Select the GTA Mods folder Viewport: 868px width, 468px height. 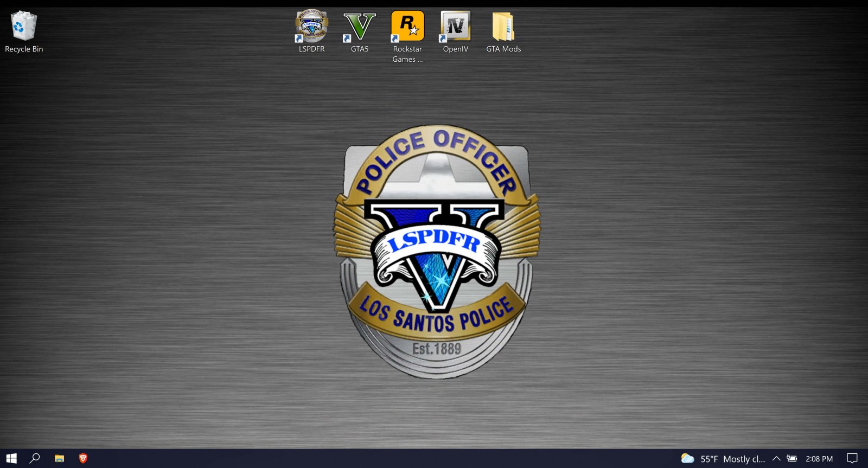pyautogui.click(x=503, y=27)
